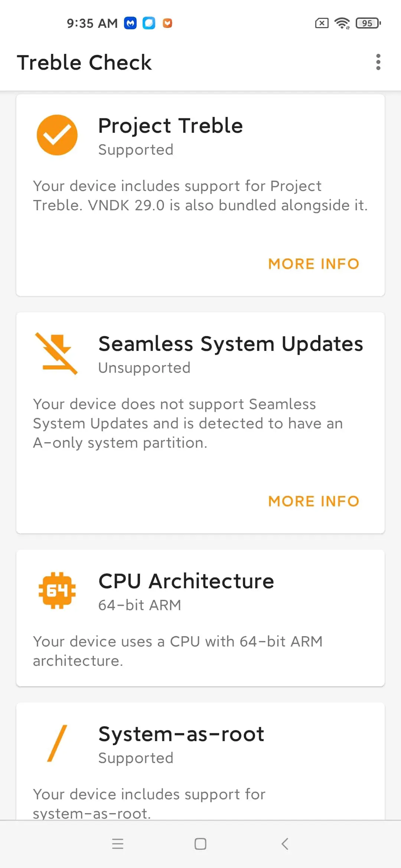Tap the battery 95 indicator
The width and height of the screenshot is (401, 868).
click(368, 23)
